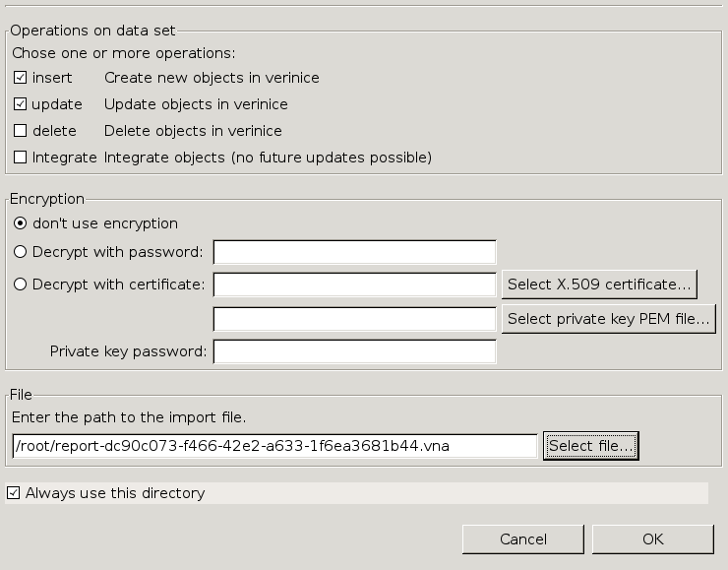
Task: Toggle Always use this directory checkbox
Action: pyautogui.click(x=13, y=493)
